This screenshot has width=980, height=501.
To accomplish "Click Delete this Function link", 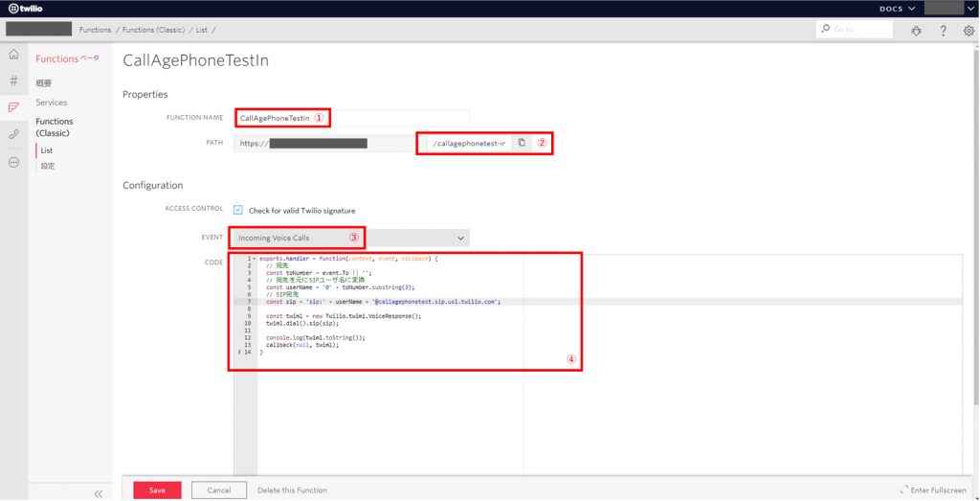I will click(x=293, y=490).
